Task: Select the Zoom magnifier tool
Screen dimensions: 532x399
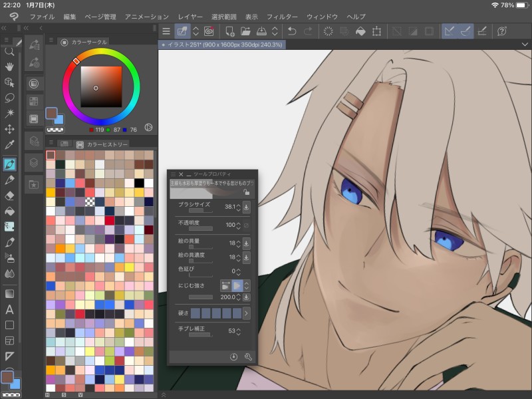Action: tap(9, 52)
